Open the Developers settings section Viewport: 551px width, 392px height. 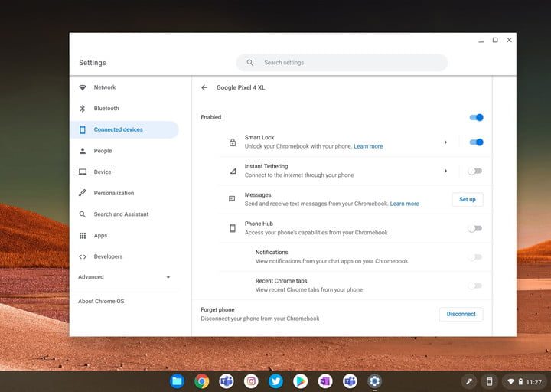click(125, 256)
